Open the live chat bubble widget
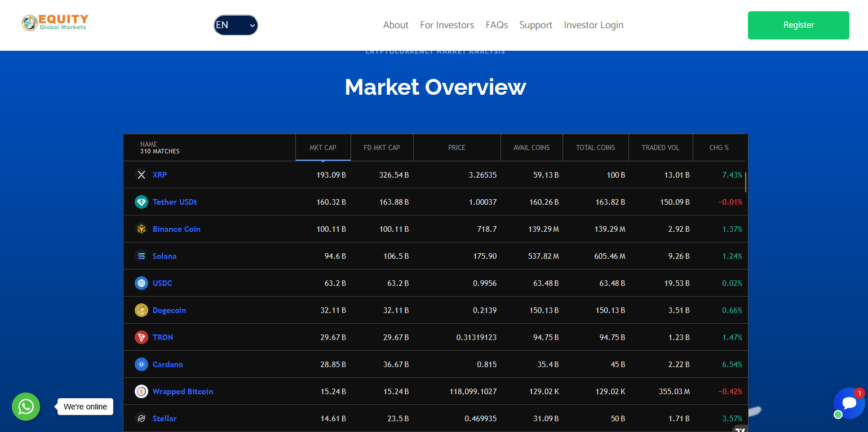 coord(849,403)
